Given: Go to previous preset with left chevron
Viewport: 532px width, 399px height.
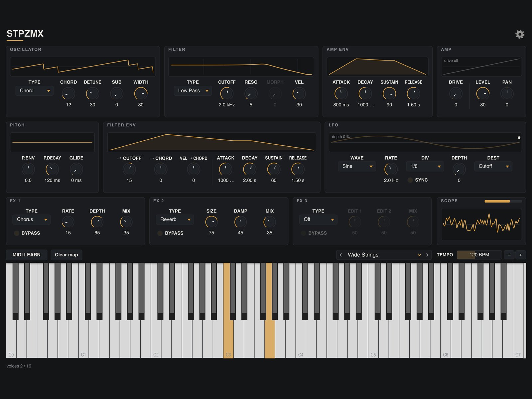Looking at the screenshot, I should point(341,255).
